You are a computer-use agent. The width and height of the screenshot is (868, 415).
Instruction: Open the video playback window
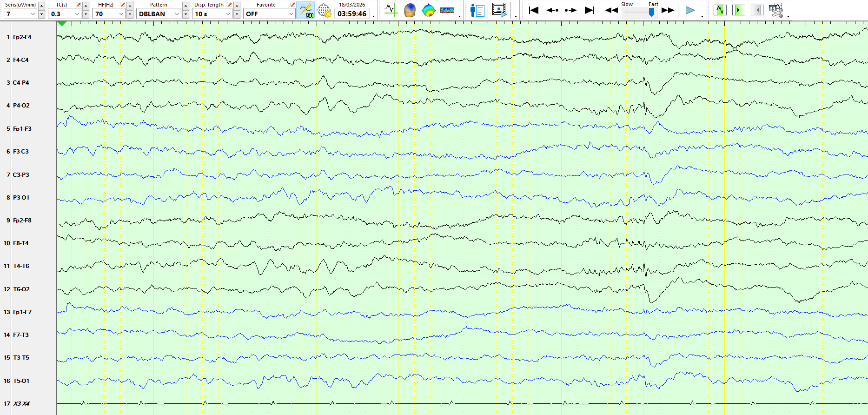pos(499,10)
